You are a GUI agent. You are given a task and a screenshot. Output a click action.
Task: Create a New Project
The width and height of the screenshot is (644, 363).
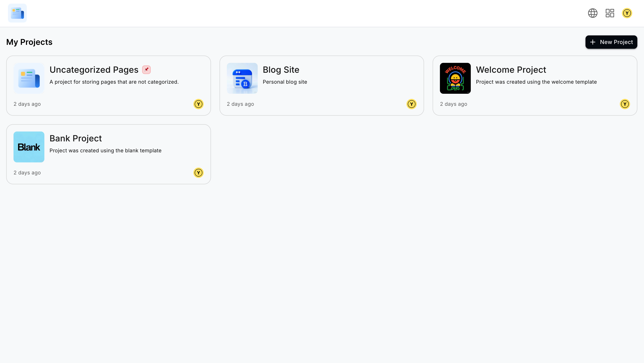[x=611, y=42]
